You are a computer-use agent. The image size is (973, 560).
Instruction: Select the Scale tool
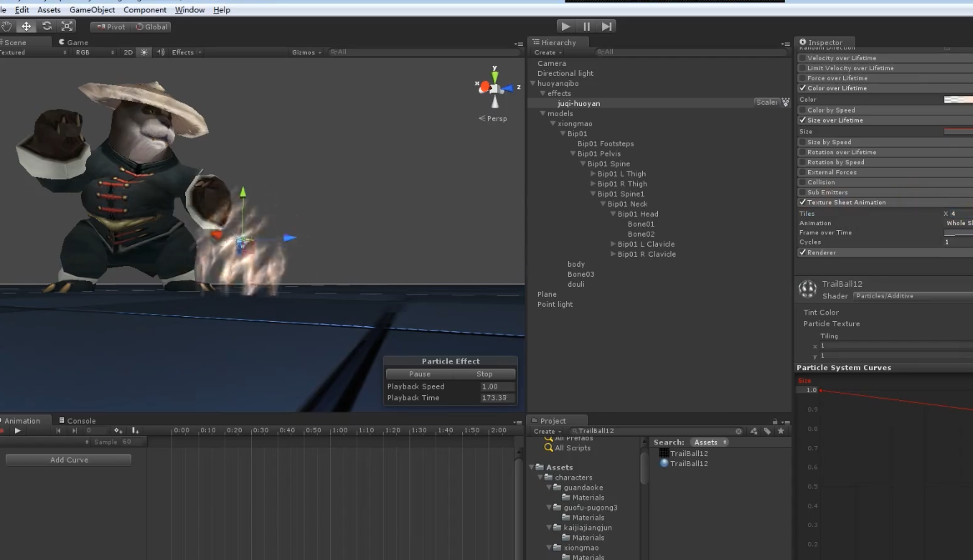point(67,27)
